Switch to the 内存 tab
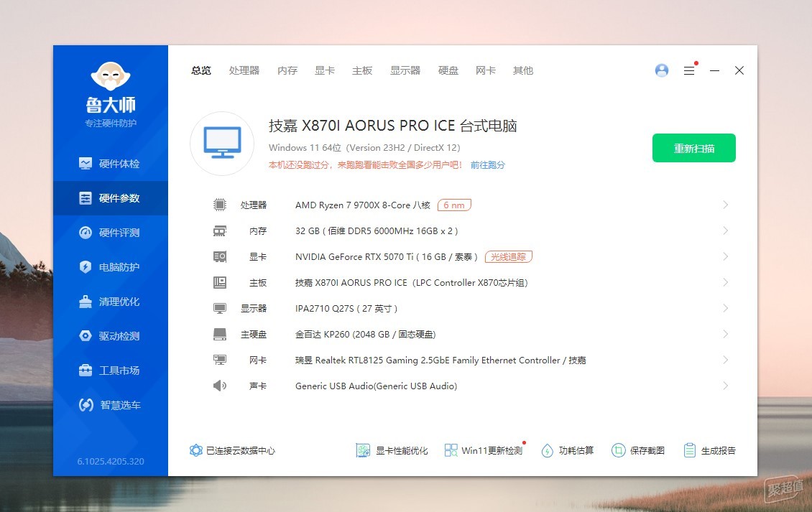 pos(287,70)
